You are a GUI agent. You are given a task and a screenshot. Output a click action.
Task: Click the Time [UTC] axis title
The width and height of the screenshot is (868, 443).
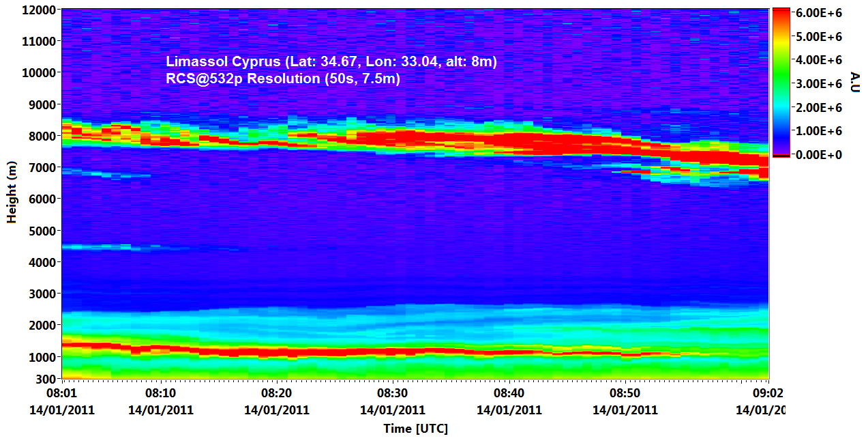pos(415,429)
